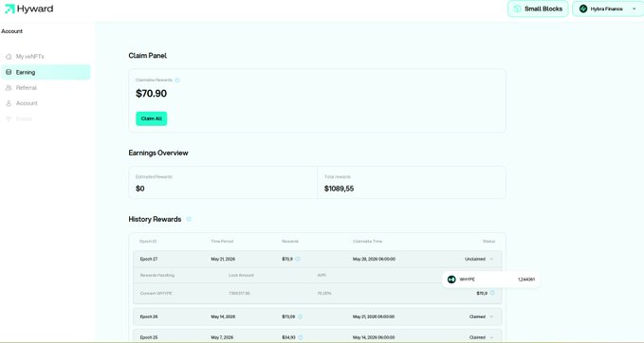Click the Points sidebar icon

pyautogui.click(x=9, y=119)
